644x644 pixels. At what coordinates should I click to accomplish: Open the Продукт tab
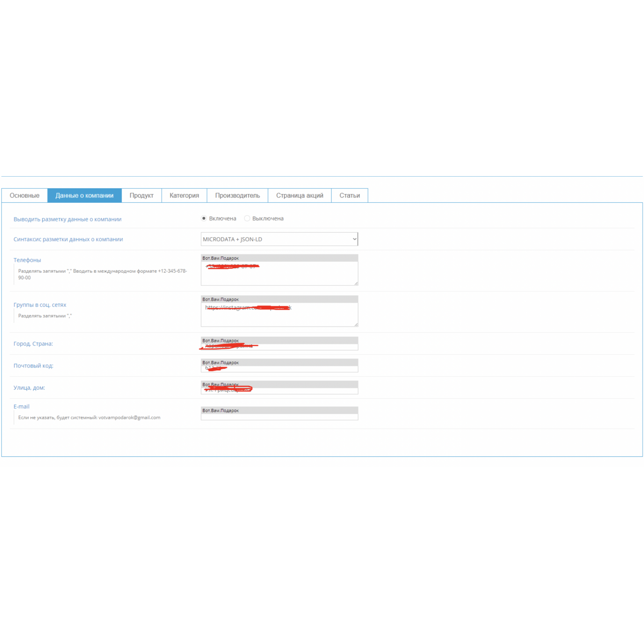141,195
